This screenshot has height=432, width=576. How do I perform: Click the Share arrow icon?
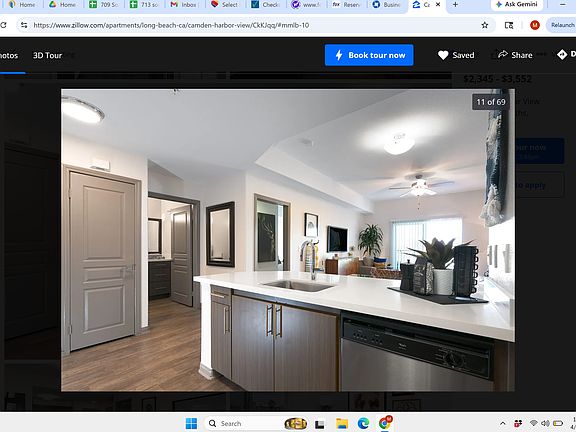point(503,54)
